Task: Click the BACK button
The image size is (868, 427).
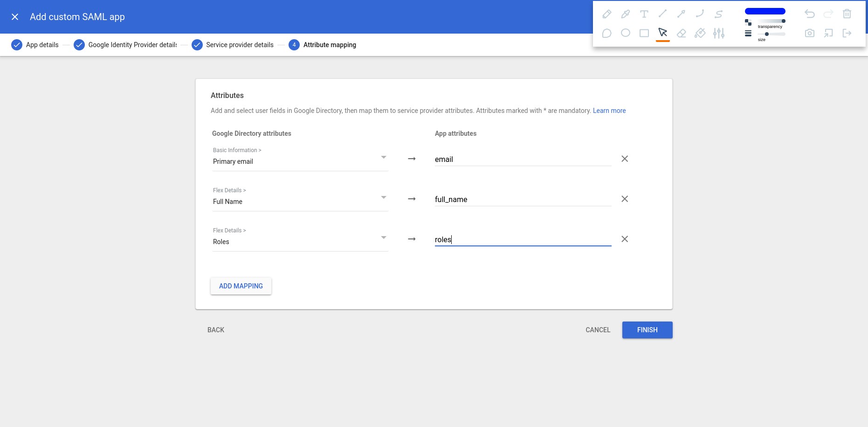Action: 216,330
